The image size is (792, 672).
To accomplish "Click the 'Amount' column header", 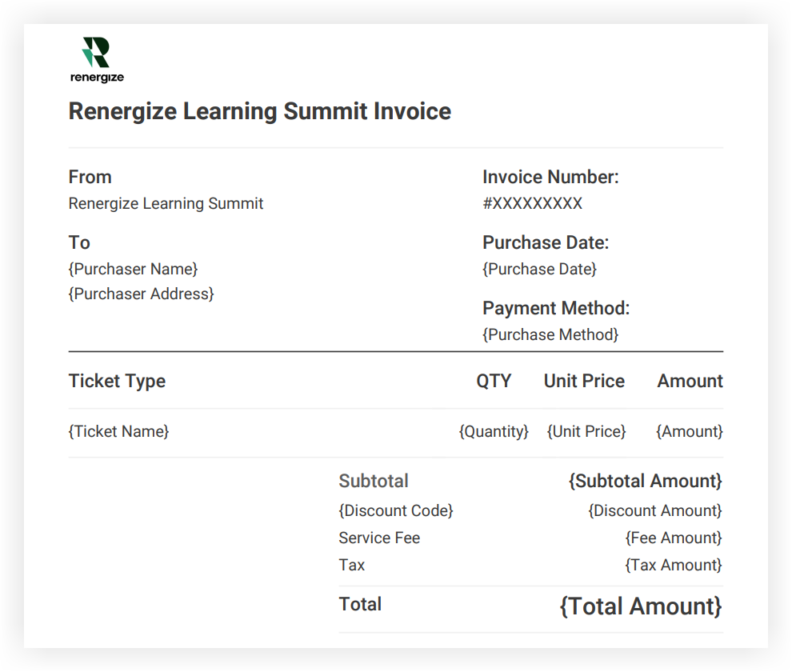I will click(x=690, y=381).
